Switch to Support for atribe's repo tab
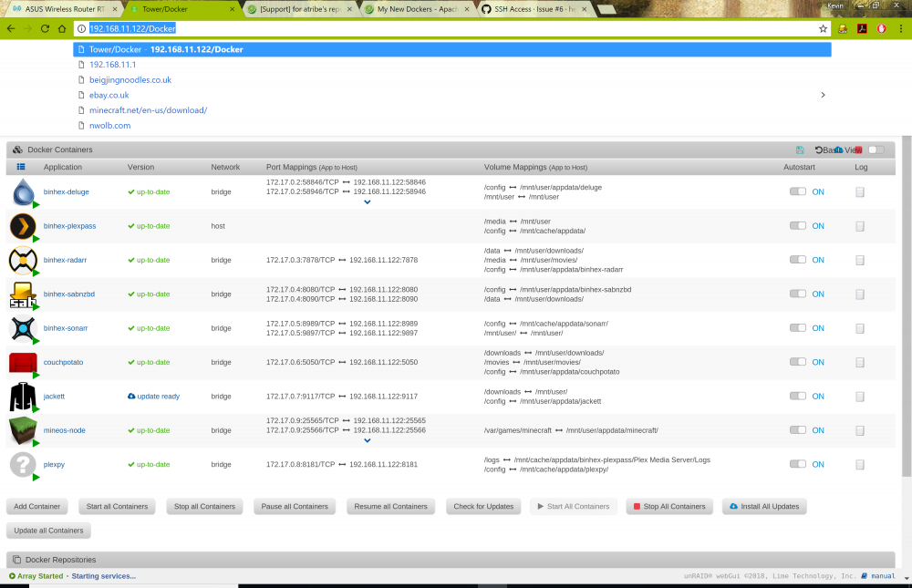The image size is (912, 588). coord(299,9)
